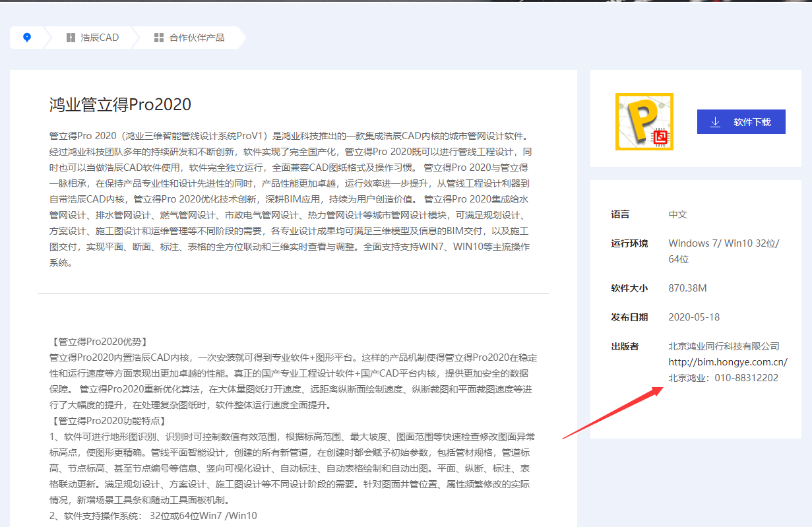Click the 【管立得Pro2020优势】 heading
The image size is (812, 527).
tap(98, 342)
